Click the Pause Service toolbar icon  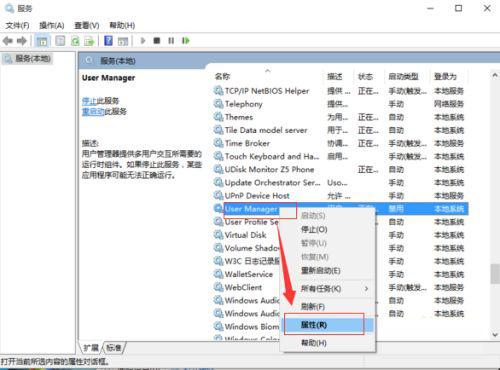171,41
